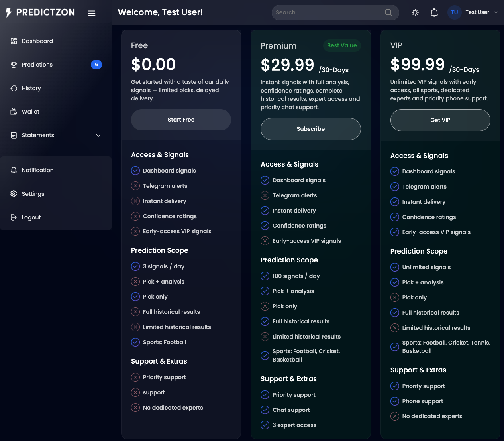Click the Statements document icon

[x=14, y=135]
